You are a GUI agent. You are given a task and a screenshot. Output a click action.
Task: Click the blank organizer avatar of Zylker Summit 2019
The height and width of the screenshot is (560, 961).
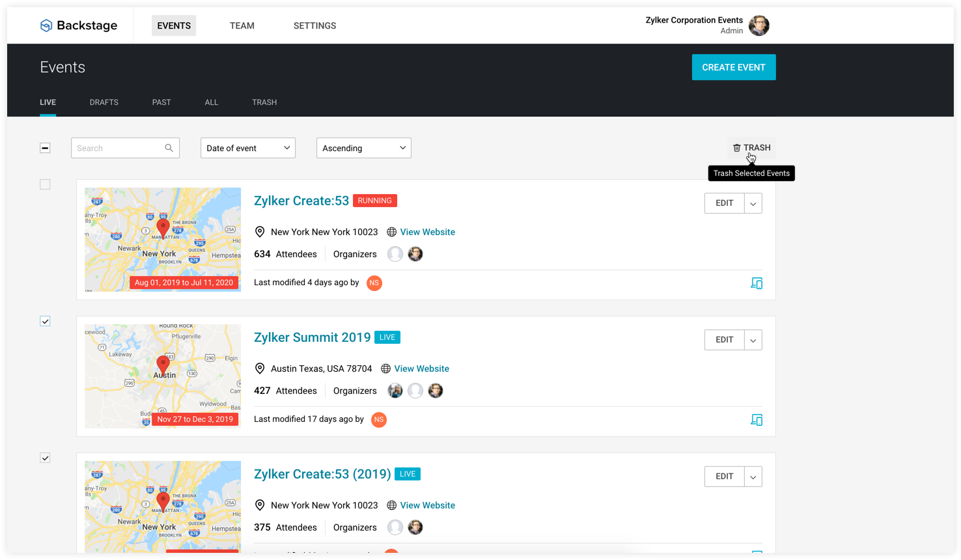(x=415, y=391)
